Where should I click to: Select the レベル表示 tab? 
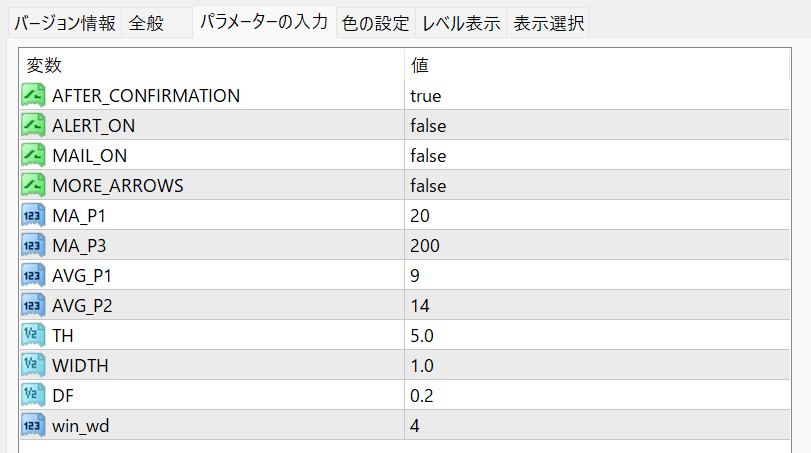tap(460, 23)
